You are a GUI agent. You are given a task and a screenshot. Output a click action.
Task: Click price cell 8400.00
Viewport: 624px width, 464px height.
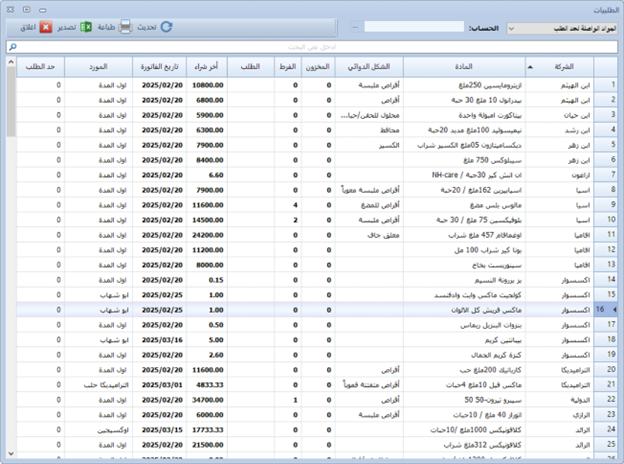(207, 160)
